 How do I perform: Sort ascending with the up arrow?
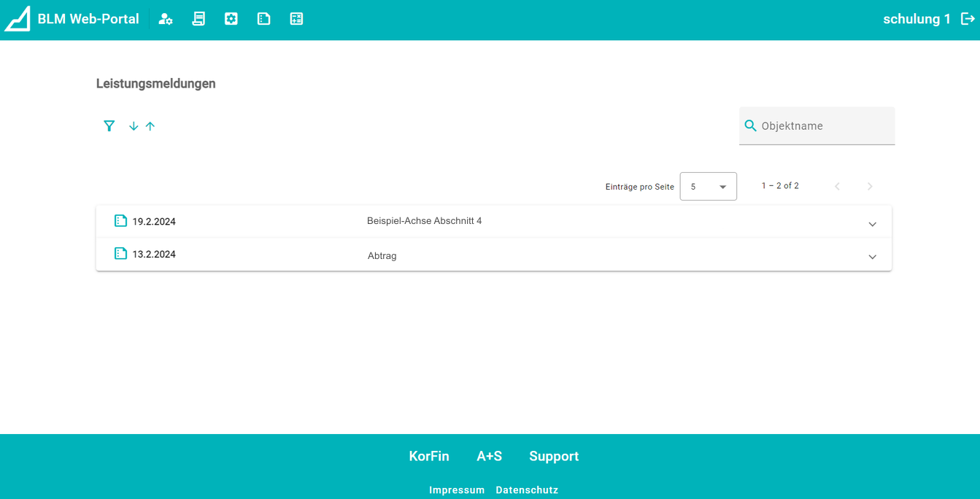click(x=150, y=126)
